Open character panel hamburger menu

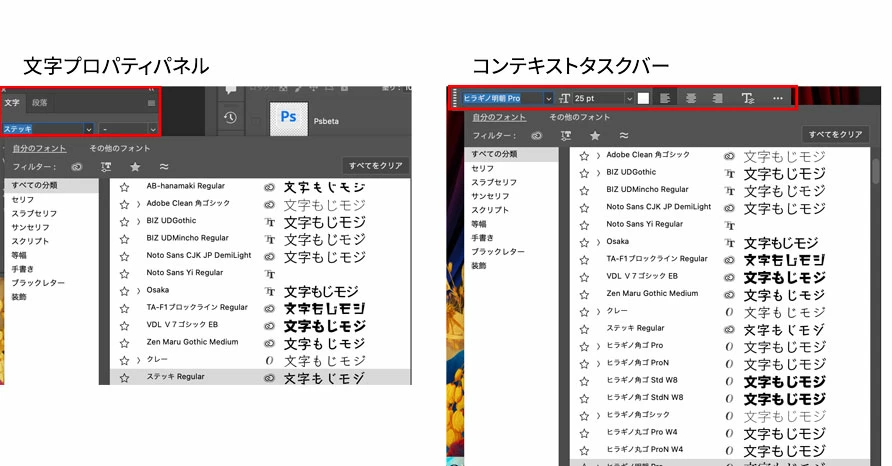(x=151, y=103)
